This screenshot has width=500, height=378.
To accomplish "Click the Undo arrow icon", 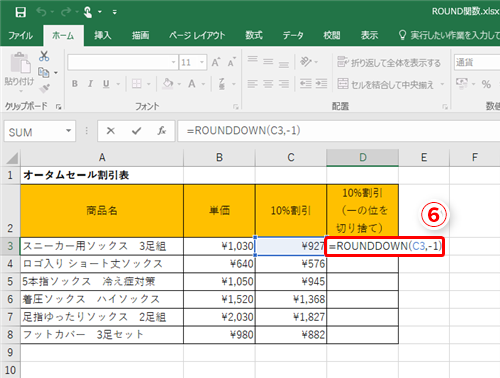I will (42, 12).
